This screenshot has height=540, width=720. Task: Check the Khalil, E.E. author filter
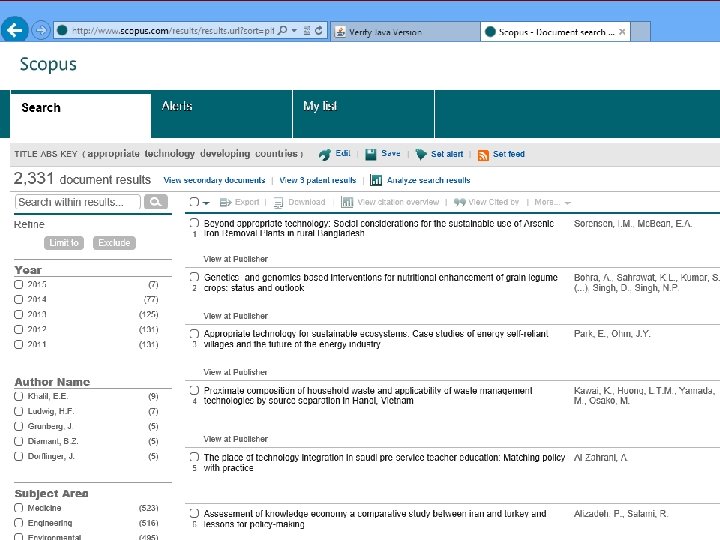click(x=18, y=396)
